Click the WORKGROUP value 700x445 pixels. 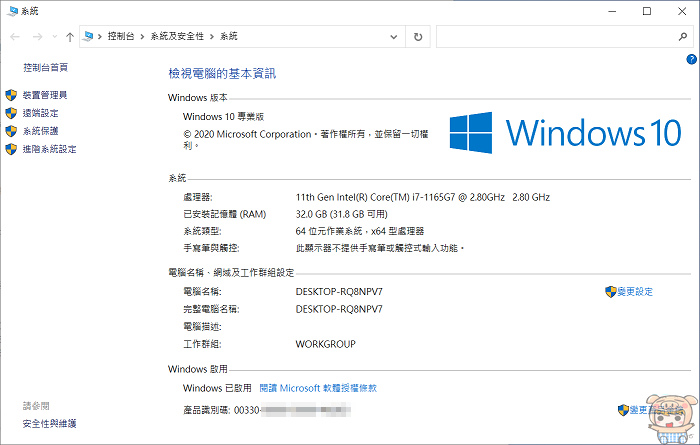click(x=325, y=344)
